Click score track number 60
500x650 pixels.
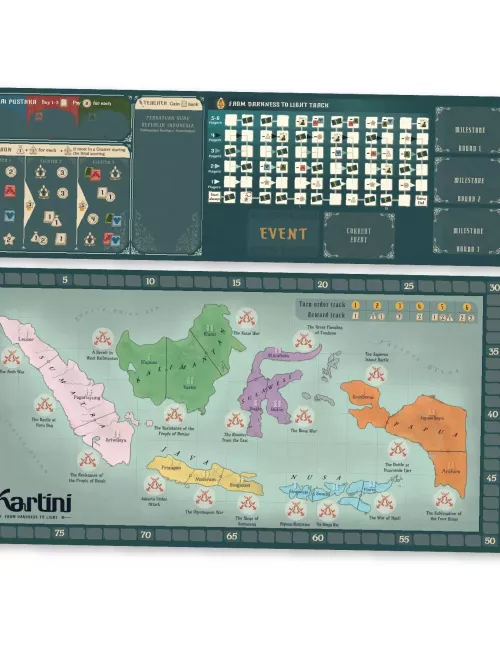(x=318, y=538)
